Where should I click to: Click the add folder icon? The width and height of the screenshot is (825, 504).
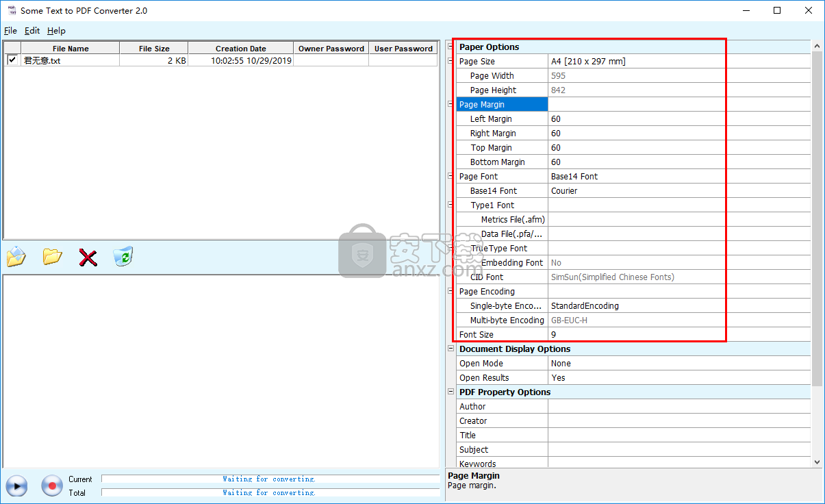(x=52, y=257)
